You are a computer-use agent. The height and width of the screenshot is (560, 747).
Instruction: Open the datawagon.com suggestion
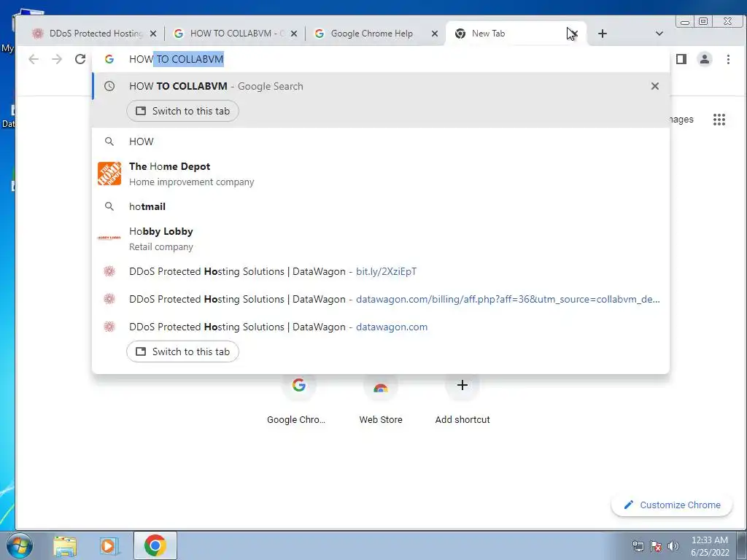[381, 327]
